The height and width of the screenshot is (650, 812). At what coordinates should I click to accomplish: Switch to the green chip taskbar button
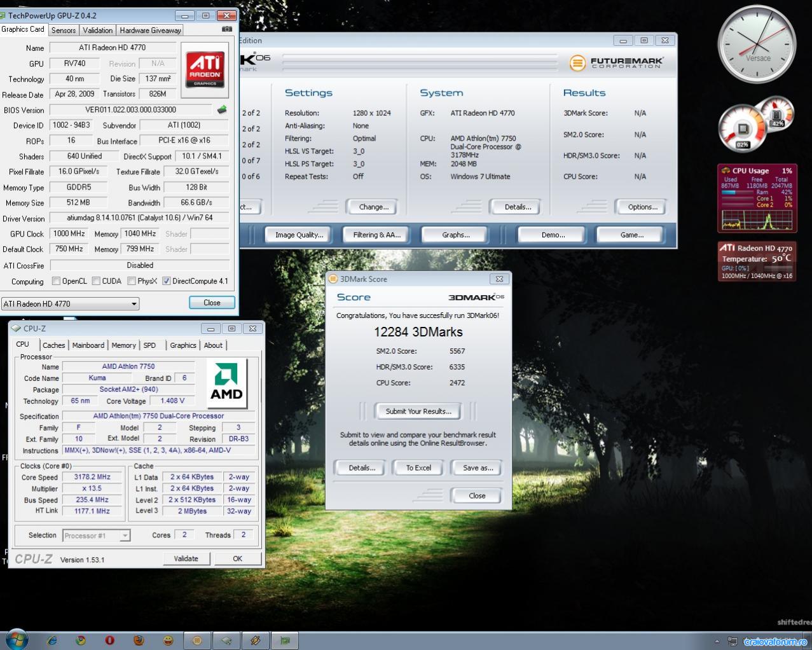click(285, 640)
